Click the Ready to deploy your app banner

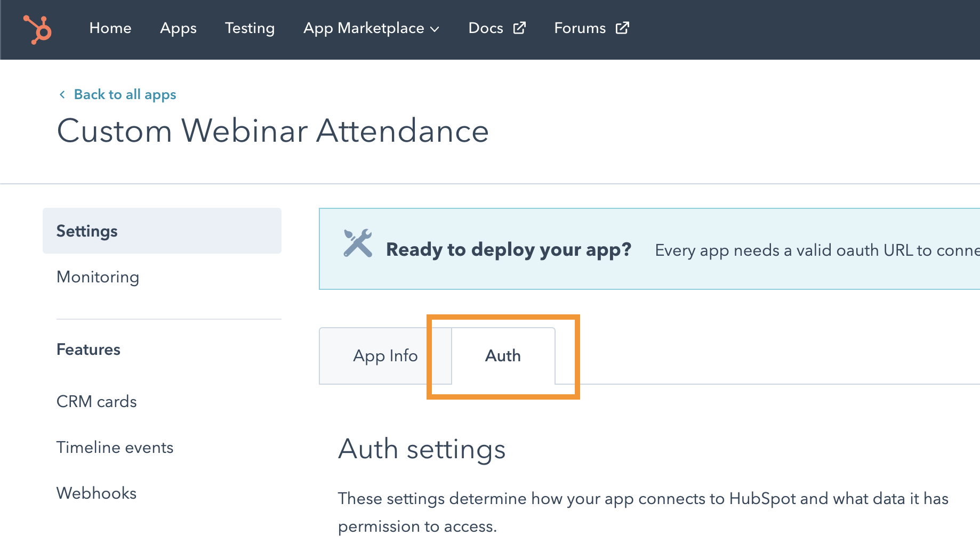[x=508, y=249]
